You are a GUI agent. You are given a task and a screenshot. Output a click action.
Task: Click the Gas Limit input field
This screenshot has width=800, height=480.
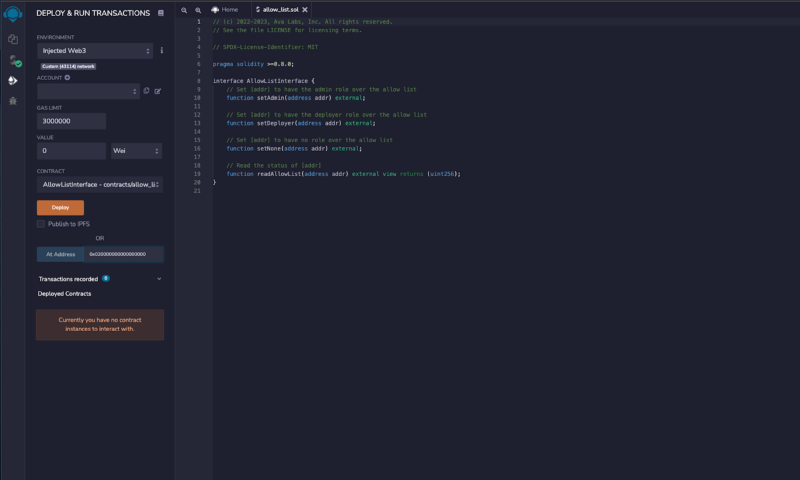71,121
